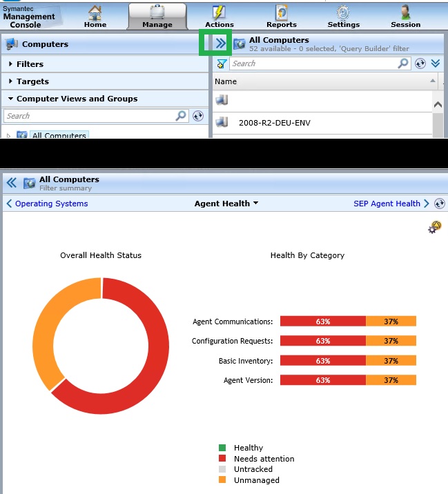Click Basic Inventory 37% orange bar
448x494 pixels.
391,360
